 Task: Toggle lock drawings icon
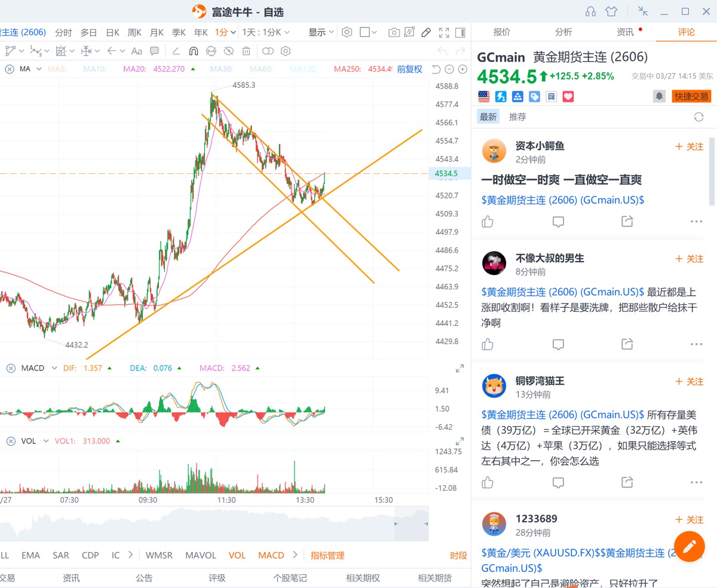point(211,51)
